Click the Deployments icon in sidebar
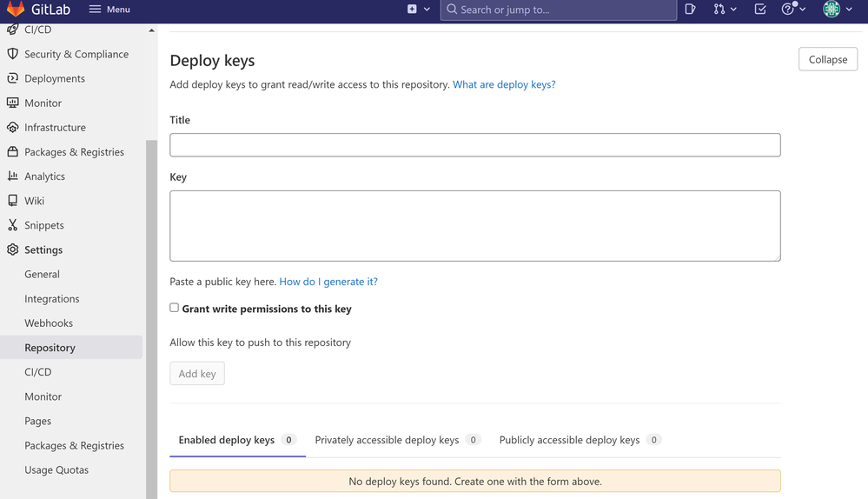Image resolution: width=868 pixels, height=499 pixels. (12, 78)
